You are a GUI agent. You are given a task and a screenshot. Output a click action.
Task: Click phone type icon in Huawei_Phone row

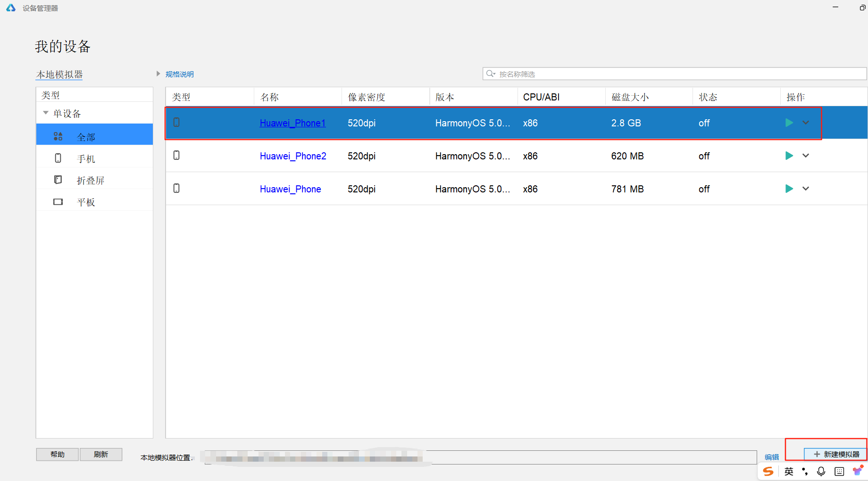click(x=176, y=188)
